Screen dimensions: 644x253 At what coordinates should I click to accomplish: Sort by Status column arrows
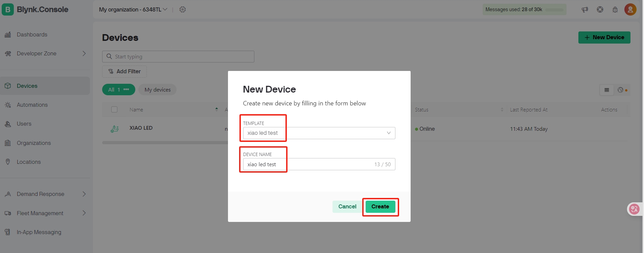(502, 110)
